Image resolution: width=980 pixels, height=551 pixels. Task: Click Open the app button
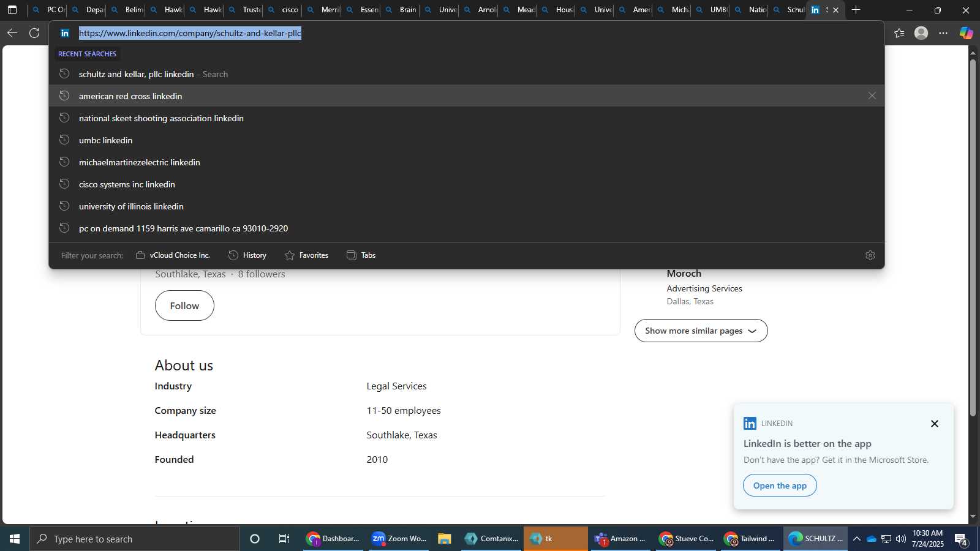(780, 485)
